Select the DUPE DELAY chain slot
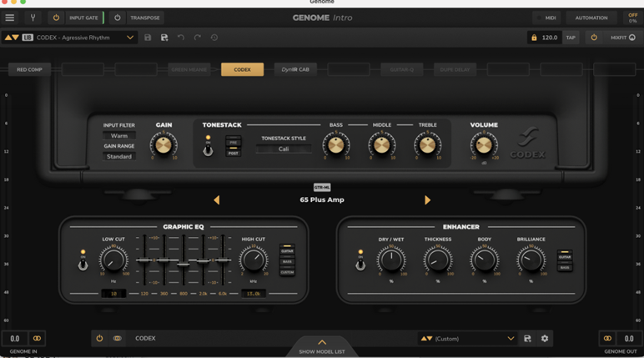The height and width of the screenshot is (358, 644). pyautogui.click(x=455, y=69)
